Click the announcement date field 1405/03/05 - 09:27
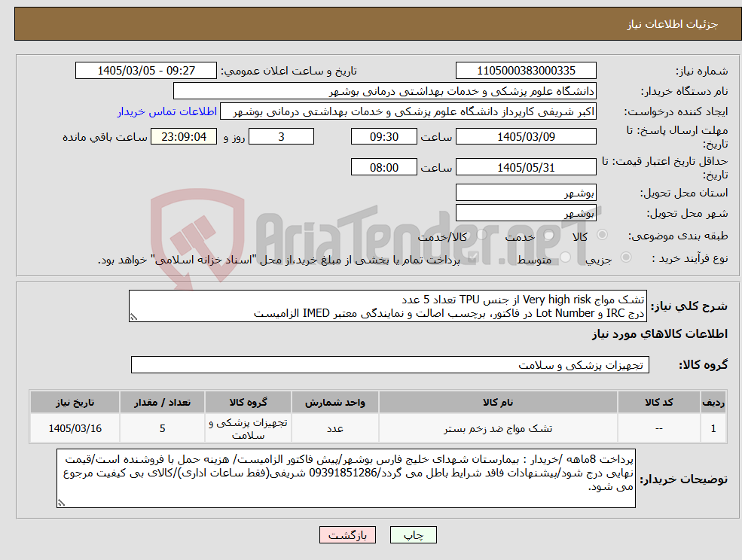742x560 pixels. point(145,71)
